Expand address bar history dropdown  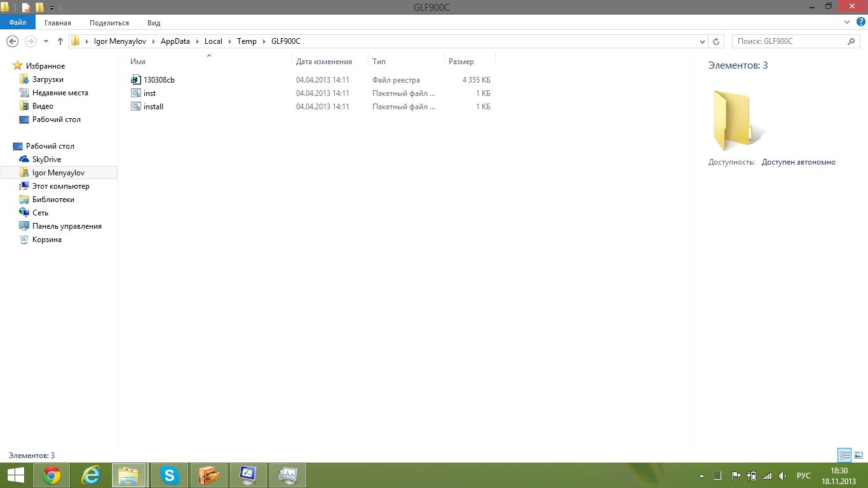(702, 41)
